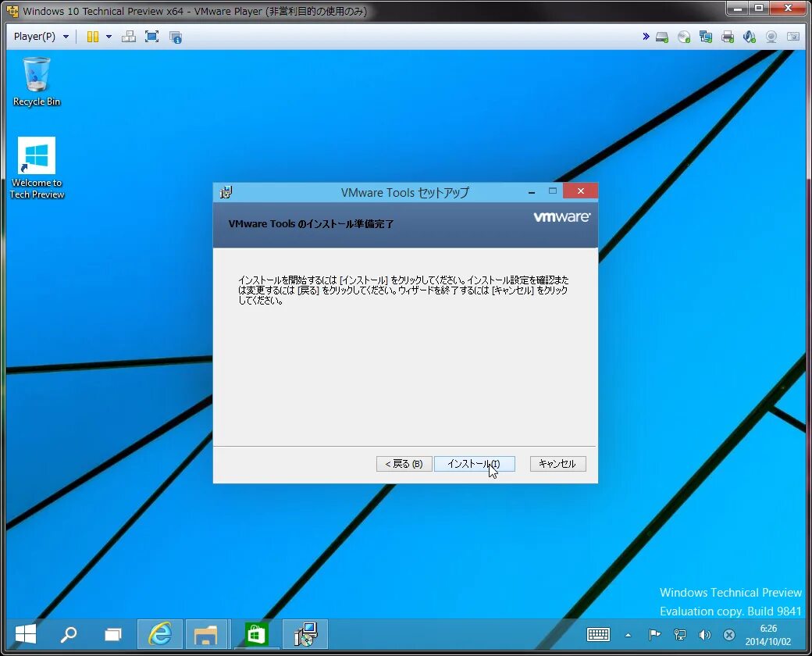Screen dimensions: 812x656
Task: Open the Action Center flag icon
Action: click(x=654, y=634)
